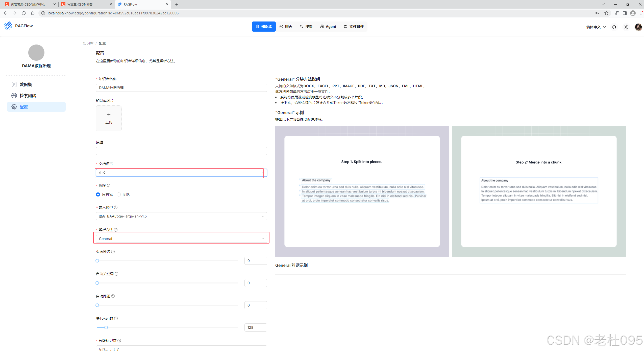This screenshot has height=351, width=644.
Task: Click help icon beside 嵌入模型 label
Action: click(x=116, y=207)
